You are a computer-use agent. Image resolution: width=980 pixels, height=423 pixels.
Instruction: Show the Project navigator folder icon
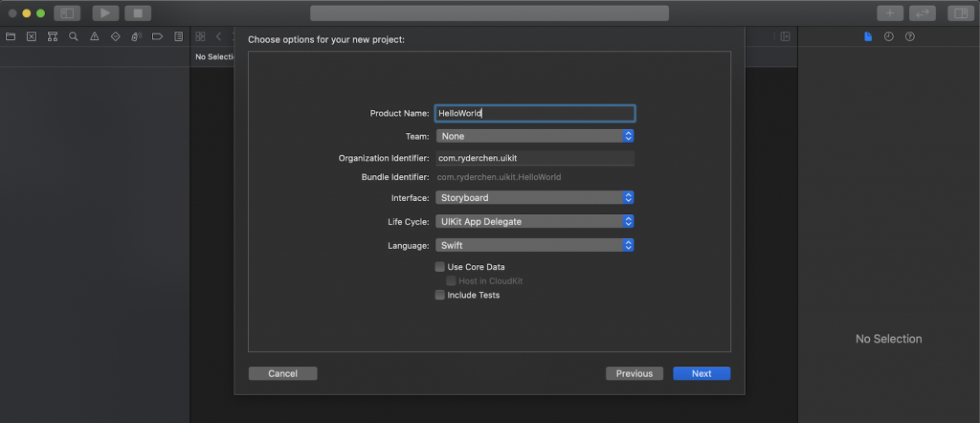pyautogui.click(x=11, y=36)
